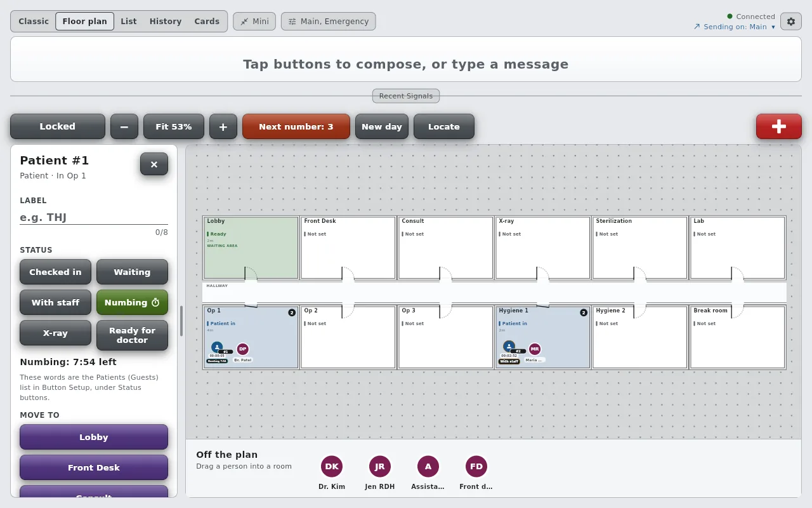Reset zoom with the Fit 53% button
This screenshot has width=812, height=508.
coord(174,126)
